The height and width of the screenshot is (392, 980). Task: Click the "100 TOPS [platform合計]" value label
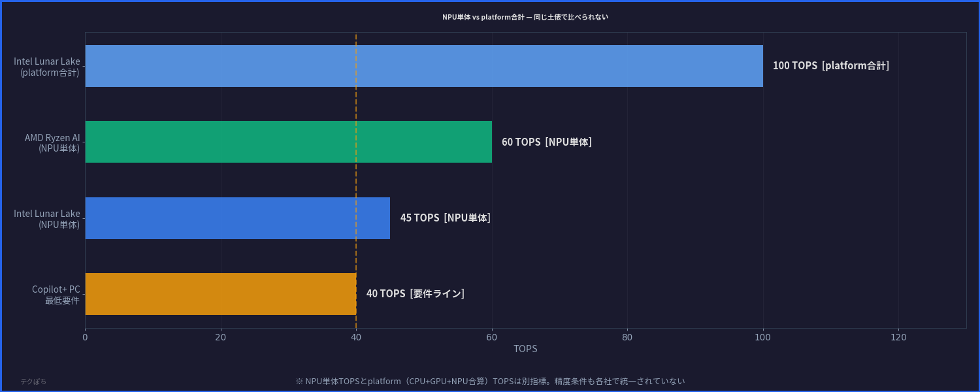(x=831, y=66)
